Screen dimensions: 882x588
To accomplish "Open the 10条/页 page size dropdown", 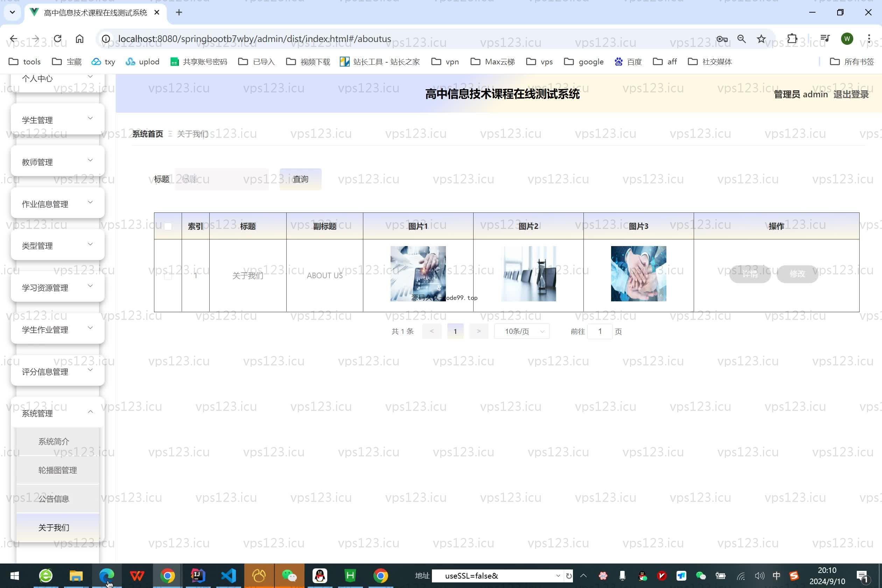I will pyautogui.click(x=521, y=331).
